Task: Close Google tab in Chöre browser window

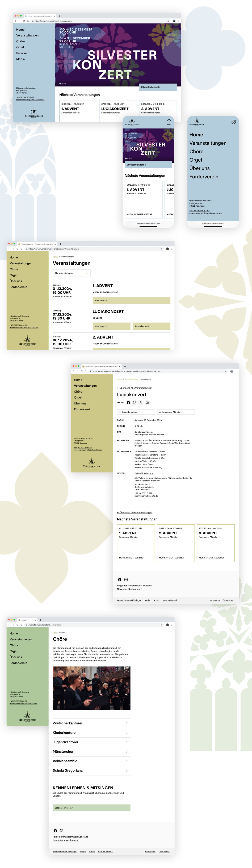Action: point(35,620)
